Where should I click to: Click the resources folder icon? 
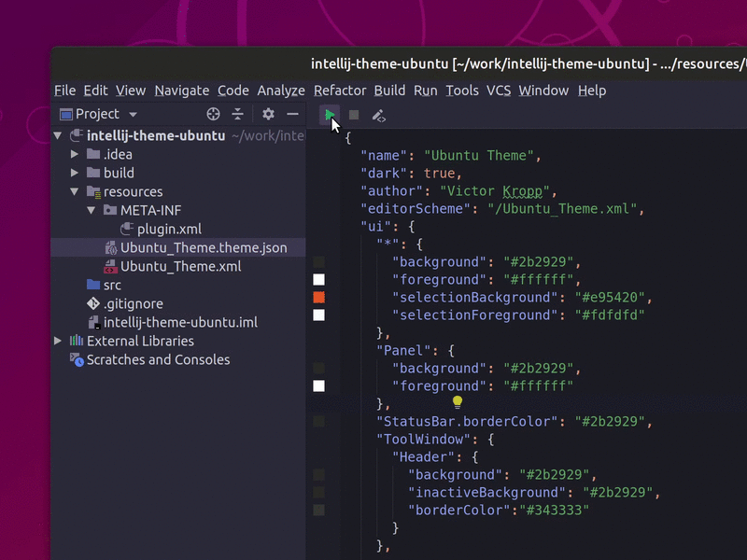click(94, 192)
